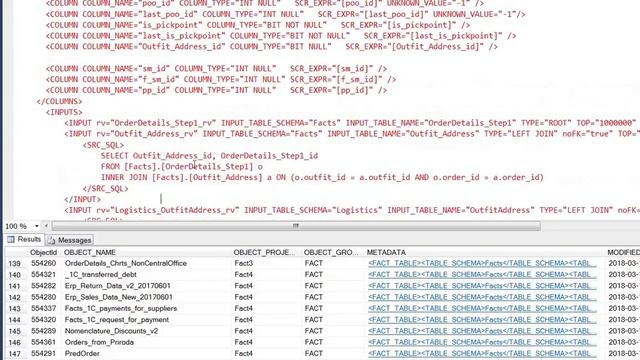Open METADATA link for Nomenclature_Discounts_v2
This screenshot has height=360, width=640.
click(x=482, y=331)
